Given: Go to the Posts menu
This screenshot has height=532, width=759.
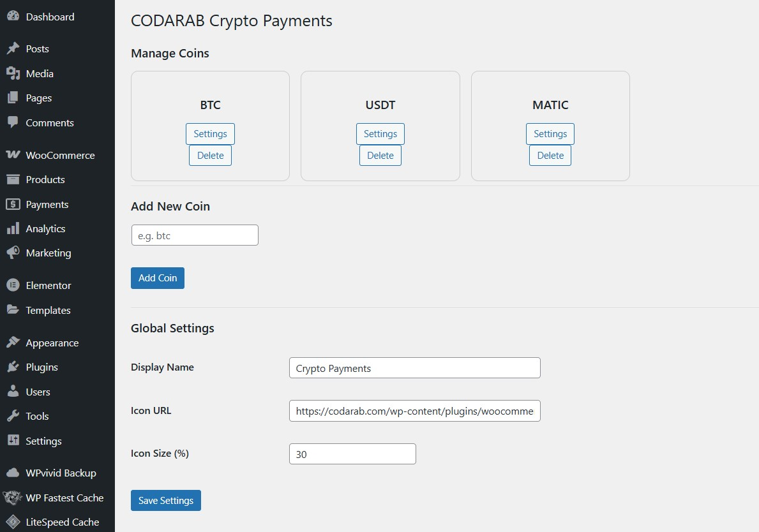Looking at the screenshot, I should pyautogui.click(x=37, y=49).
